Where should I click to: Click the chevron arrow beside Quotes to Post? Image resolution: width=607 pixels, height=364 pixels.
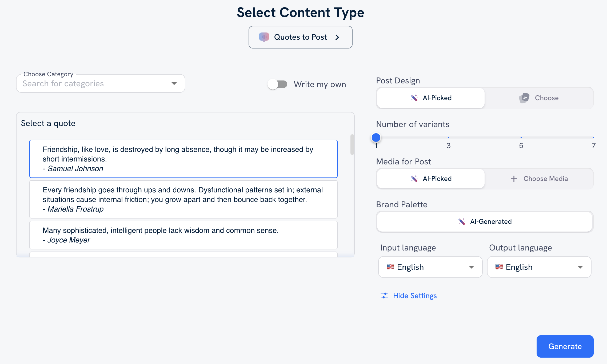pyautogui.click(x=337, y=37)
